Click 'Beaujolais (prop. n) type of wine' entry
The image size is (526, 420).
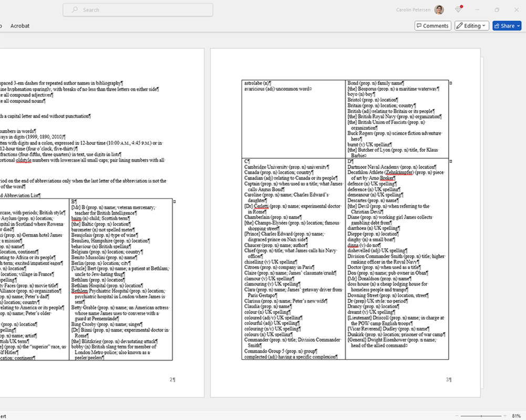(105, 235)
